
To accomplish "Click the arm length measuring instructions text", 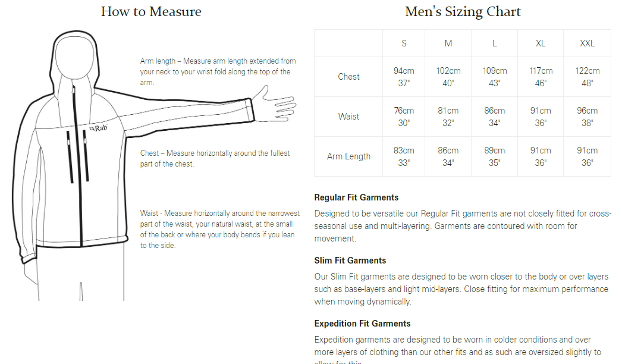I will [x=218, y=72].
